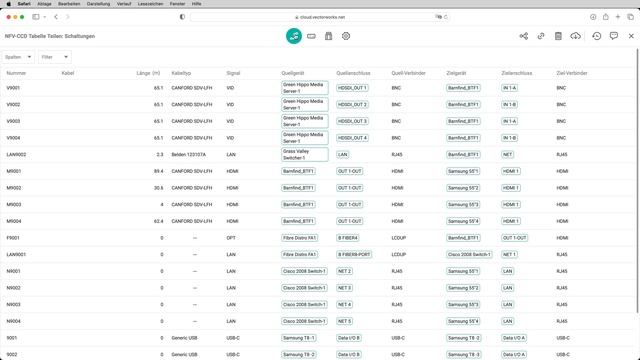Go back with Safari back arrow

[x=56, y=17]
